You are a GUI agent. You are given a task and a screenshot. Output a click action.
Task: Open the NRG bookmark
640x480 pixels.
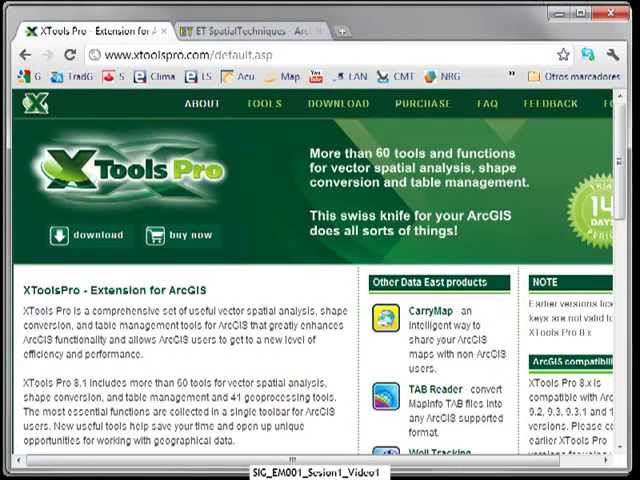[442, 76]
